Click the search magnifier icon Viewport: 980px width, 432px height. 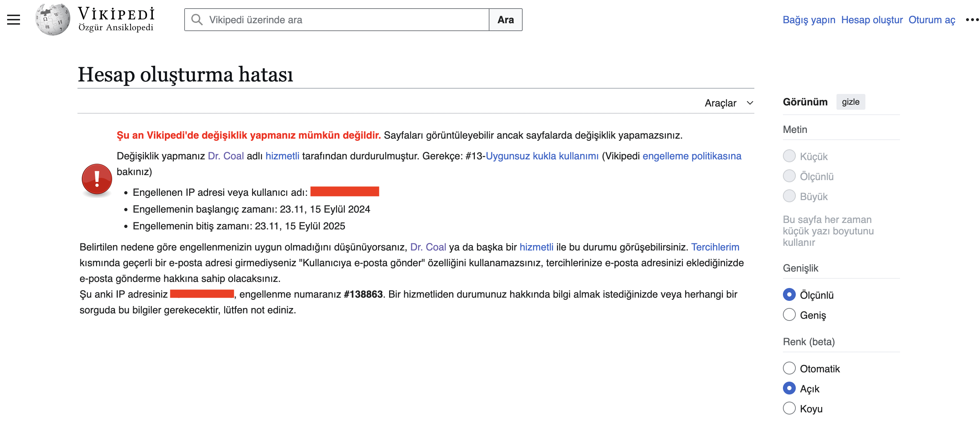(x=197, y=20)
